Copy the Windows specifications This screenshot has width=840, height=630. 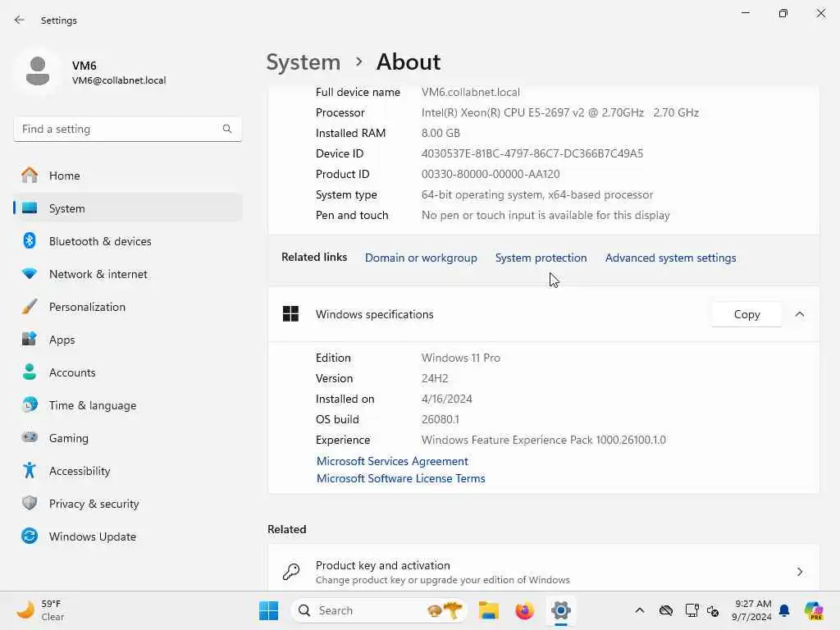coord(746,314)
